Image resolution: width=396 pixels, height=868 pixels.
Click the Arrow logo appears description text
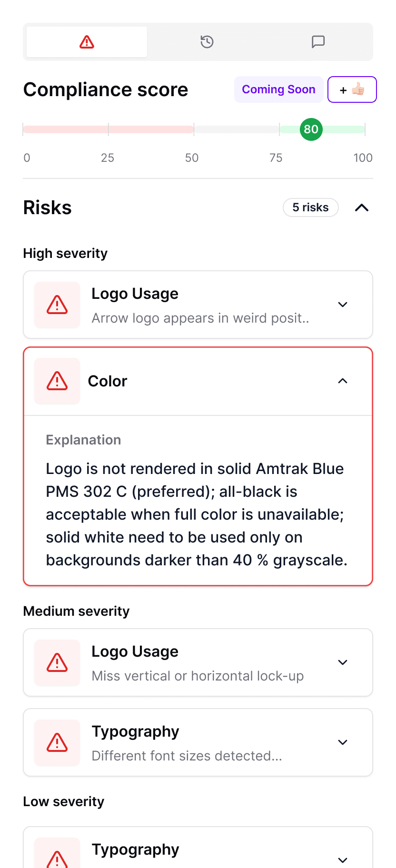pyautogui.click(x=200, y=318)
